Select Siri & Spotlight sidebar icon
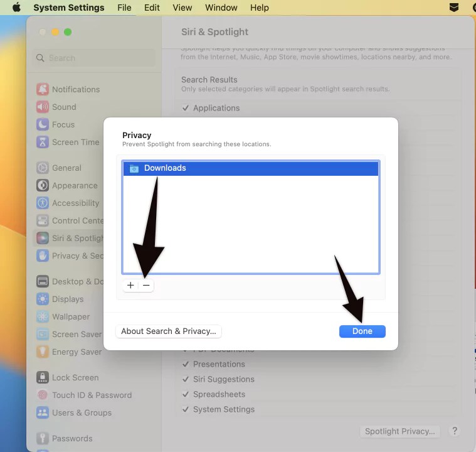The image size is (476, 452). click(43, 238)
